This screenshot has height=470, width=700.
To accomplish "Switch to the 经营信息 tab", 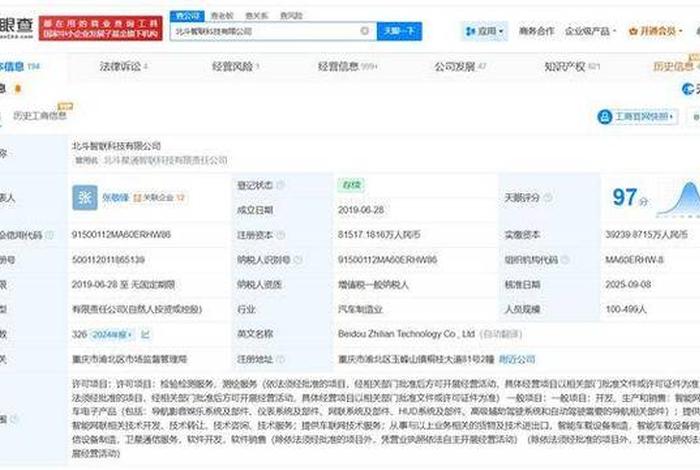I will pos(347,67).
